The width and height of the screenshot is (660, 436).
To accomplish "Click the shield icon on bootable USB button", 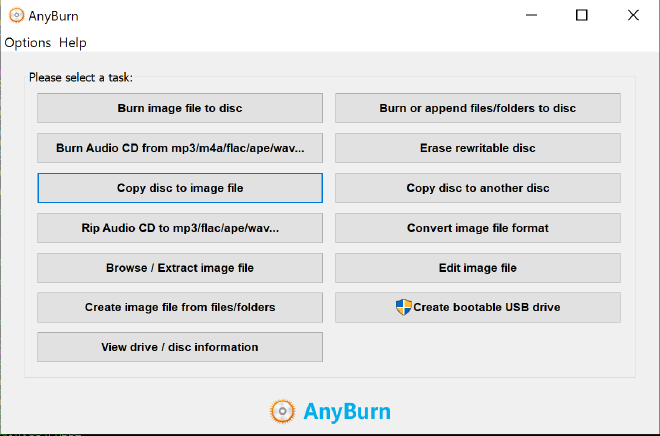I will point(403,307).
